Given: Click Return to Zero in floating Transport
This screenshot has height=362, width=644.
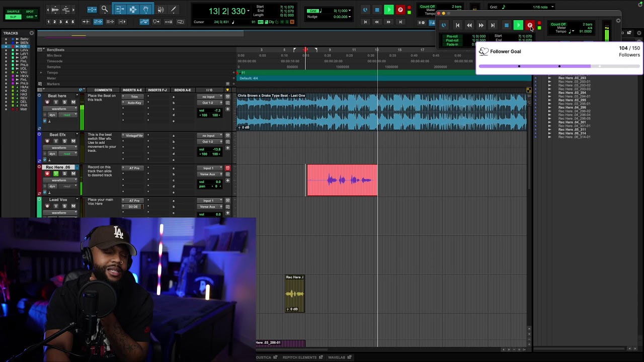Looking at the screenshot, I should [x=457, y=25].
